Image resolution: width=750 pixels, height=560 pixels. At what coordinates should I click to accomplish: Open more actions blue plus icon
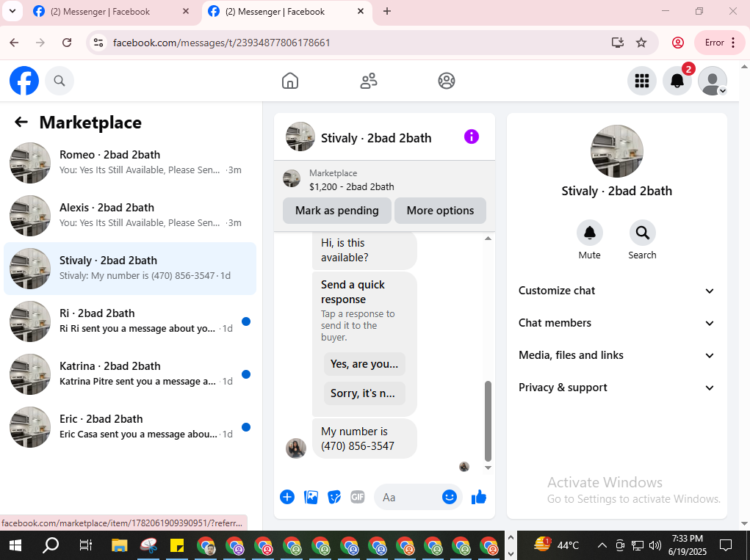pyautogui.click(x=287, y=497)
